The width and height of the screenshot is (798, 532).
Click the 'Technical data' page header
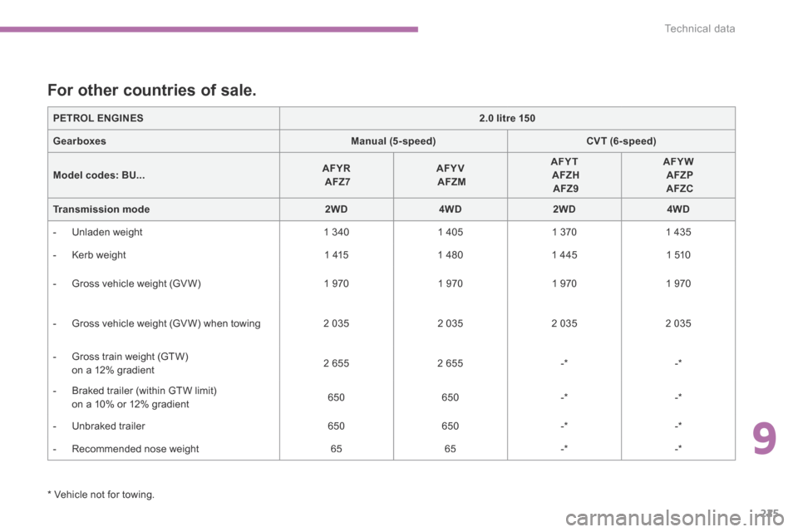699,28
